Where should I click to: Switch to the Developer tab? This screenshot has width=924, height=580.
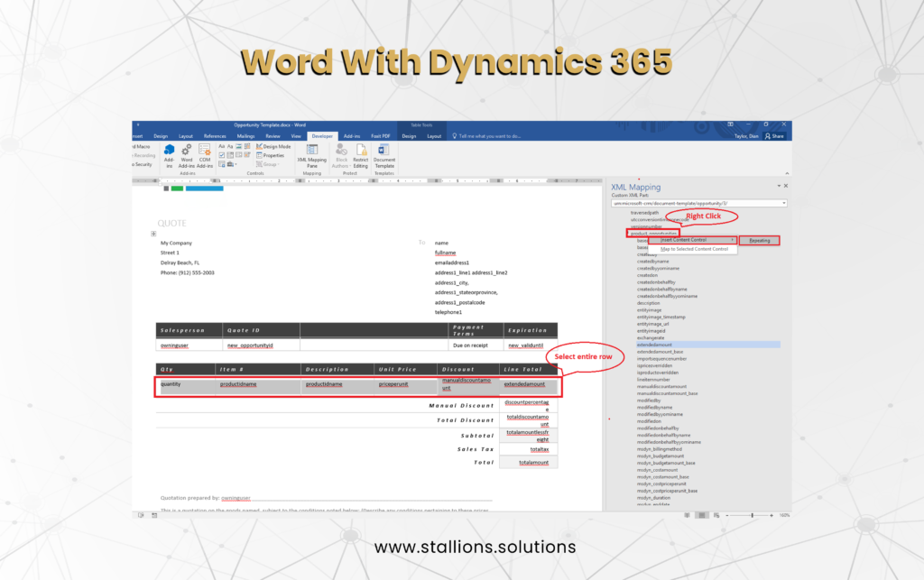(x=322, y=136)
